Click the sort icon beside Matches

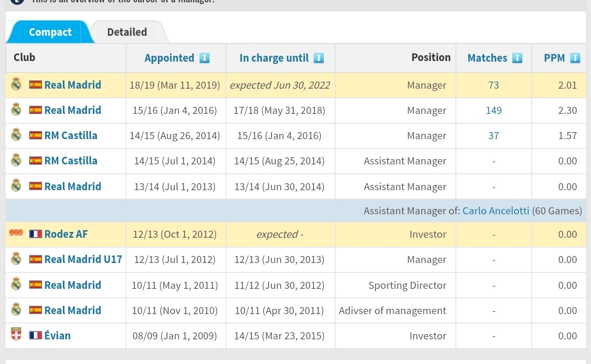(x=517, y=58)
